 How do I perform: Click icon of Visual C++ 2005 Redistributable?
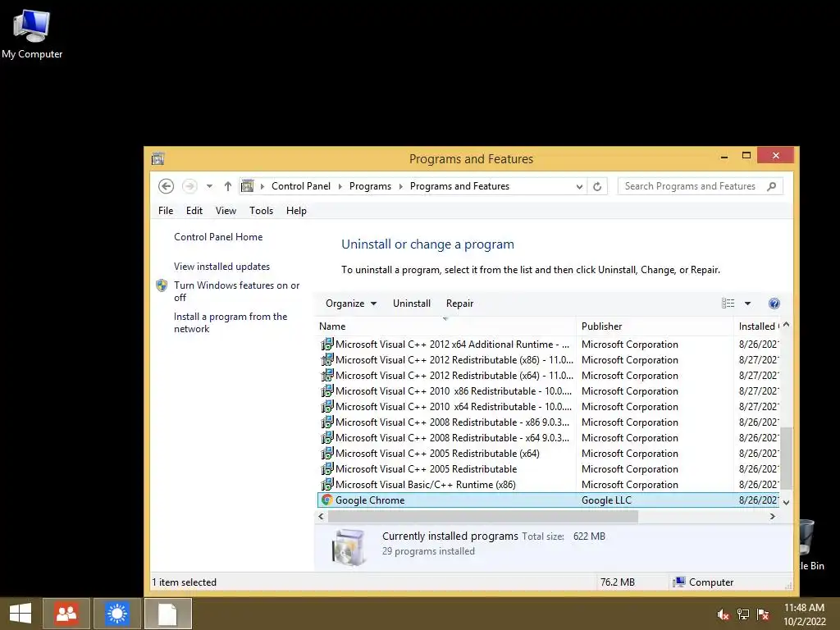326,468
